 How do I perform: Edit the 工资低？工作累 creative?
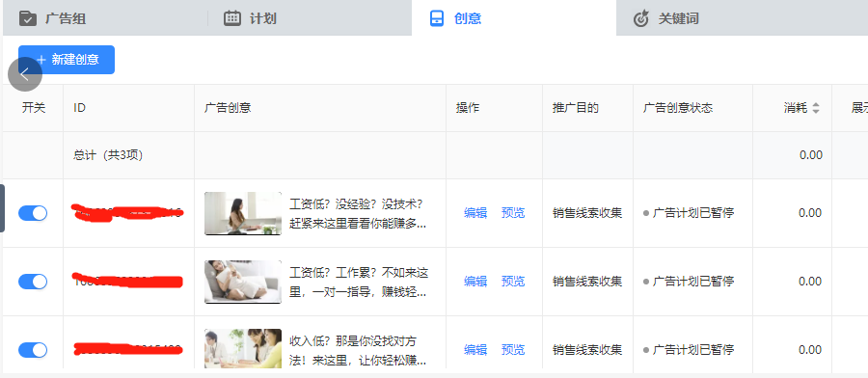pos(475,282)
